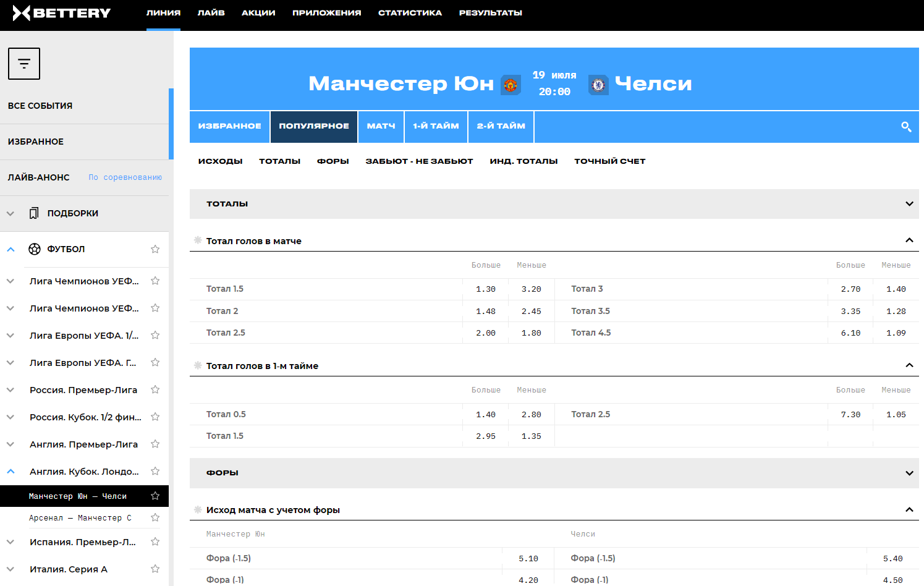Image resolution: width=924 pixels, height=586 pixels.
Task: Switch to the 1-Й ТАЙМ tab
Action: [436, 126]
